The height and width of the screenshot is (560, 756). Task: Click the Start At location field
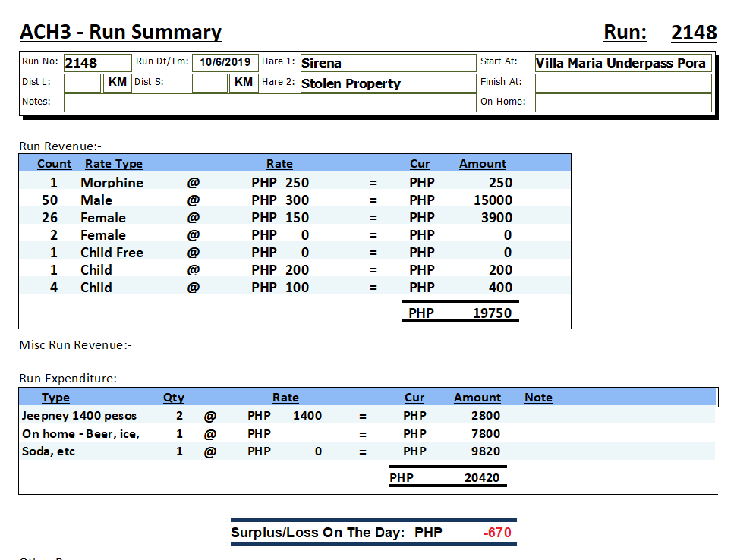(622, 63)
